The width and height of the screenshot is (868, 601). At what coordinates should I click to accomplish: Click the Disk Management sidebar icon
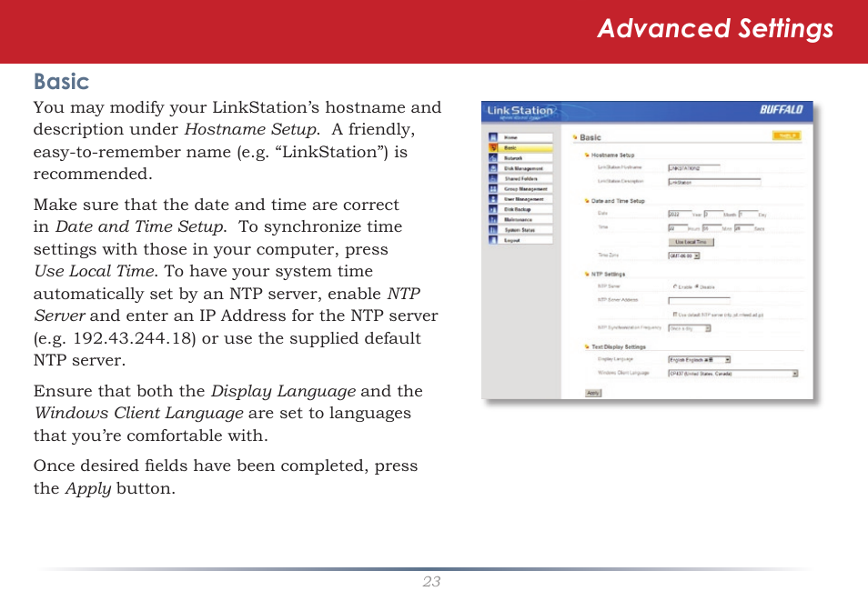click(x=493, y=168)
